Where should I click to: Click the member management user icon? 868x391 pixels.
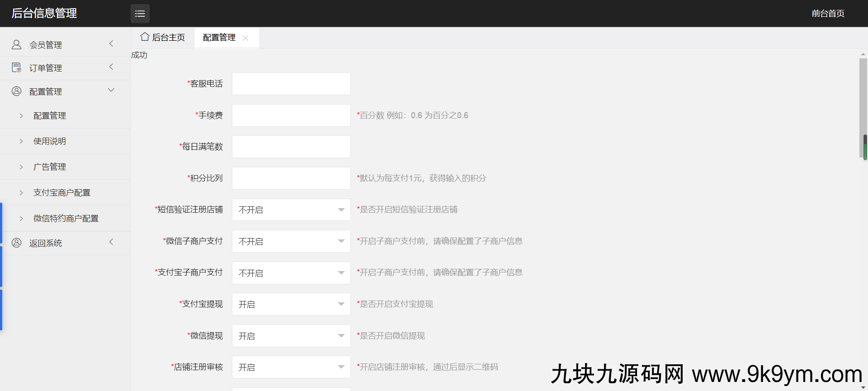17,44
